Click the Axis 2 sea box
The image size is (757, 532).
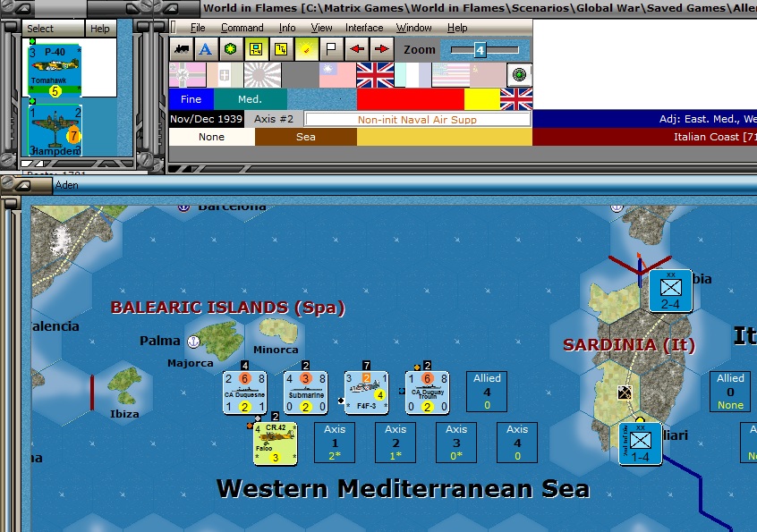(x=396, y=443)
